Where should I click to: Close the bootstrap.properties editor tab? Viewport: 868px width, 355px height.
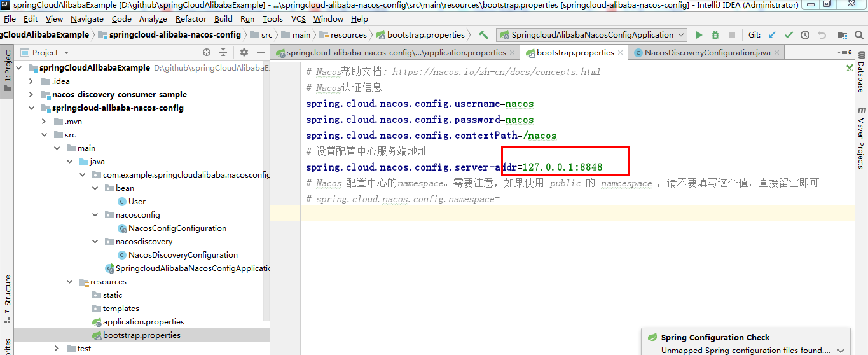[621, 53]
